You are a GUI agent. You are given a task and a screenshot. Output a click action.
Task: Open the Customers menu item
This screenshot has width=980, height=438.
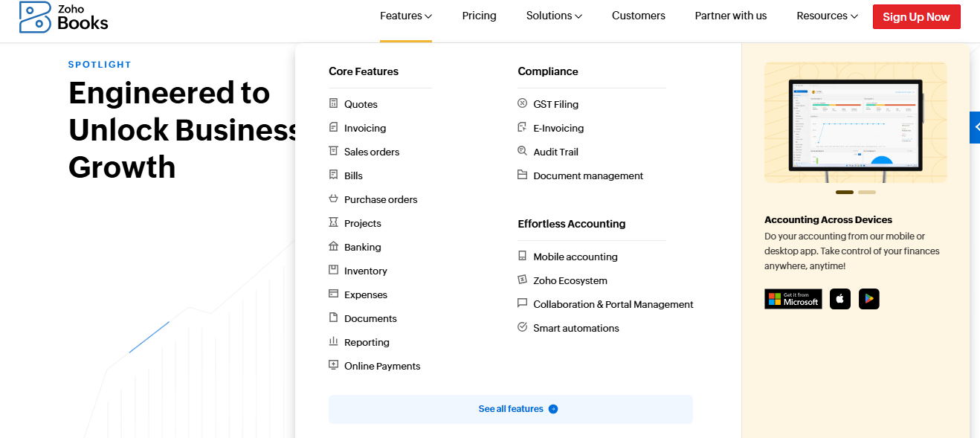click(x=638, y=15)
